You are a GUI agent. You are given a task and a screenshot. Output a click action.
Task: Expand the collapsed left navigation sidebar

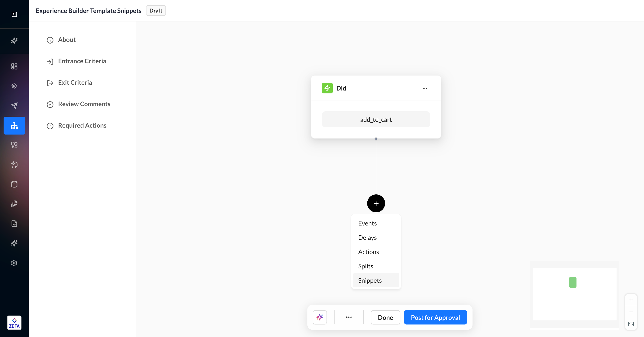(14, 14)
